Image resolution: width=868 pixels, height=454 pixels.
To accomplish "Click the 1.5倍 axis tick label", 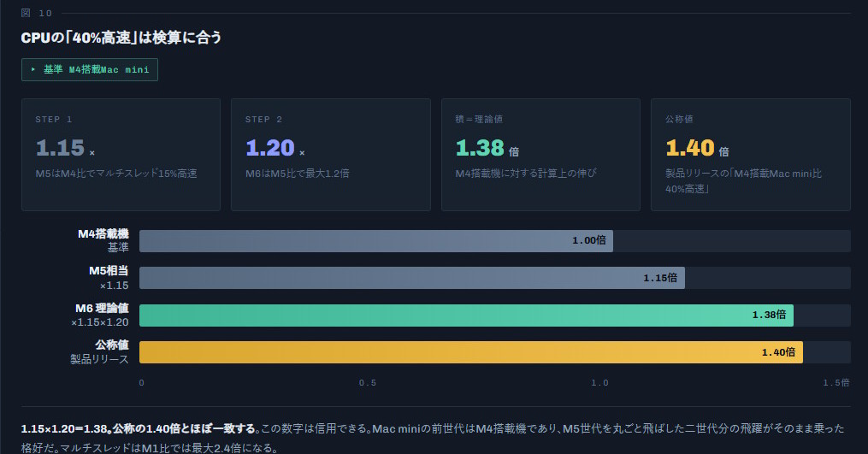I will point(836,382).
